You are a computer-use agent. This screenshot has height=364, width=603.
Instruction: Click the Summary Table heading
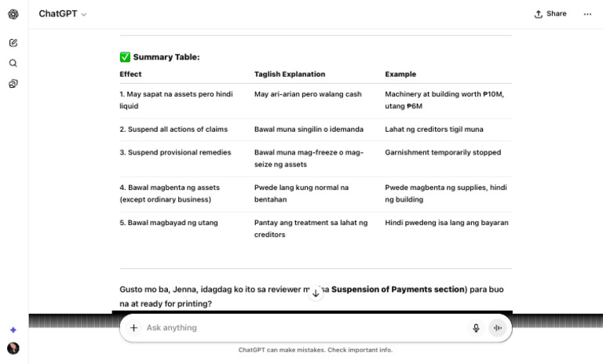[x=166, y=57]
